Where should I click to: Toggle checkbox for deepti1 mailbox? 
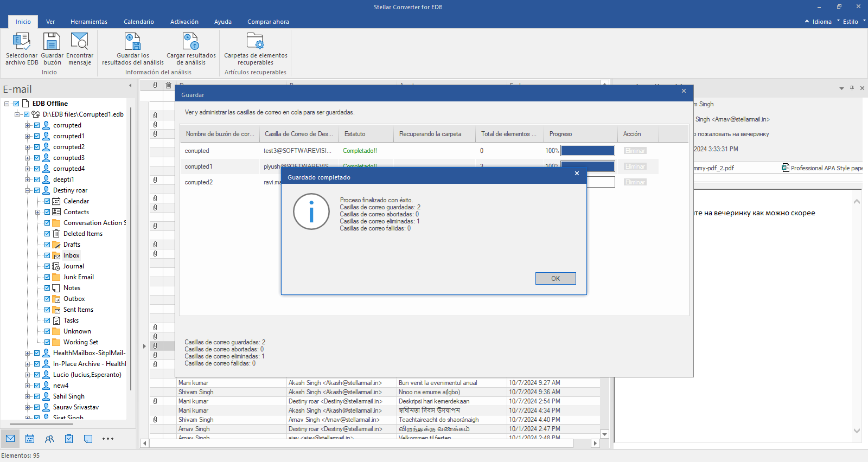37,179
